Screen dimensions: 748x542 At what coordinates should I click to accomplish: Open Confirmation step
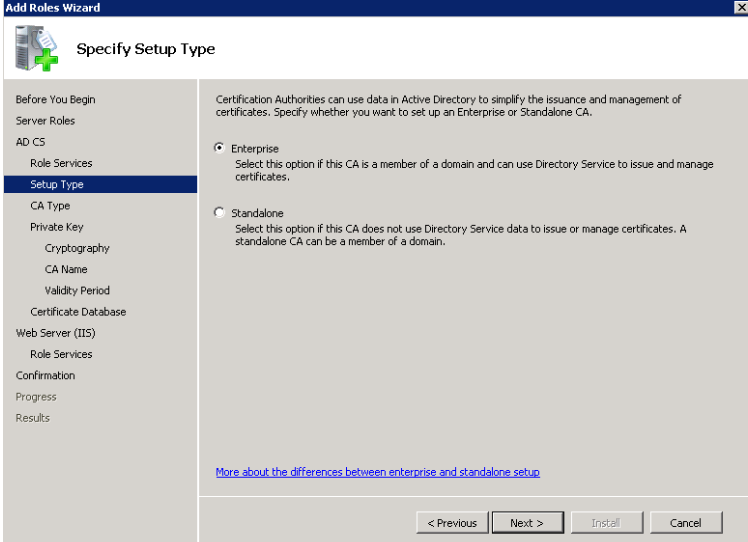45,375
